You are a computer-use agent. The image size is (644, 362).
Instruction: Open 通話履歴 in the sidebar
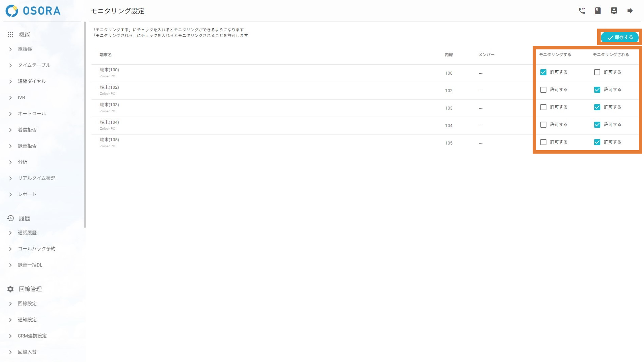pos(27,233)
